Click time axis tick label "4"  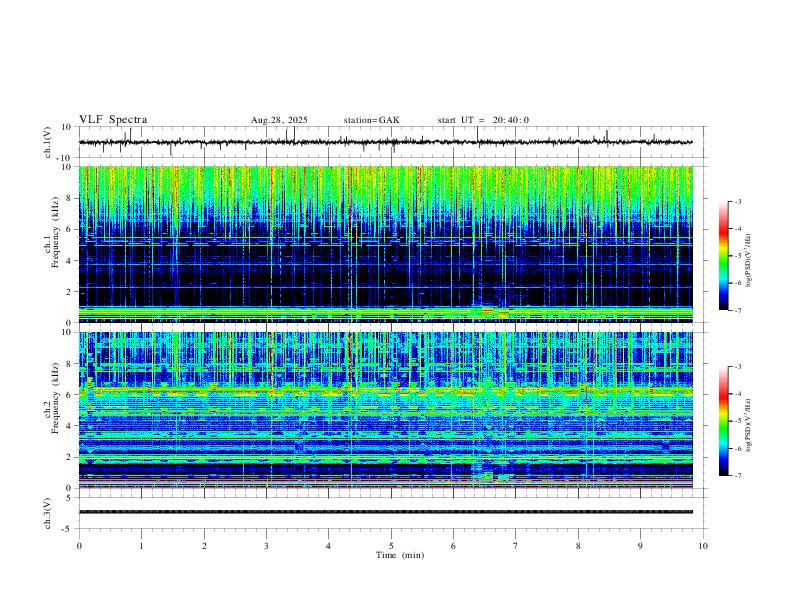coord(328,546)
